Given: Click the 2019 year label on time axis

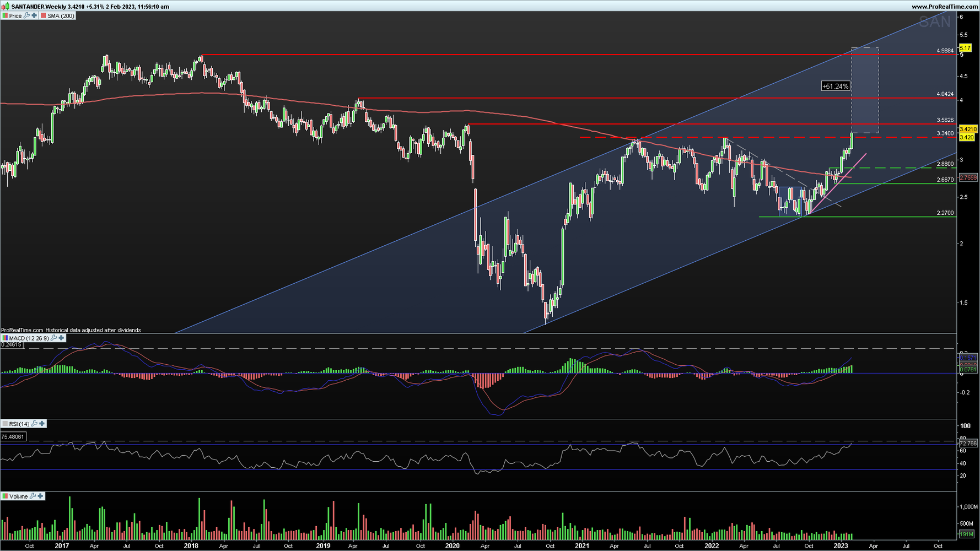Looking at the screenshot, I should [x=323, y=546].
